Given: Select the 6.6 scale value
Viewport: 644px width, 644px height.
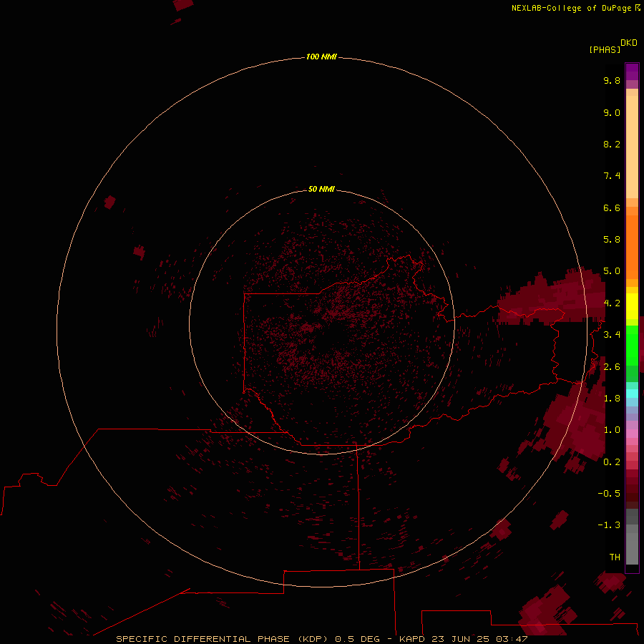Looking at the screenshot, I should [612, 208].
